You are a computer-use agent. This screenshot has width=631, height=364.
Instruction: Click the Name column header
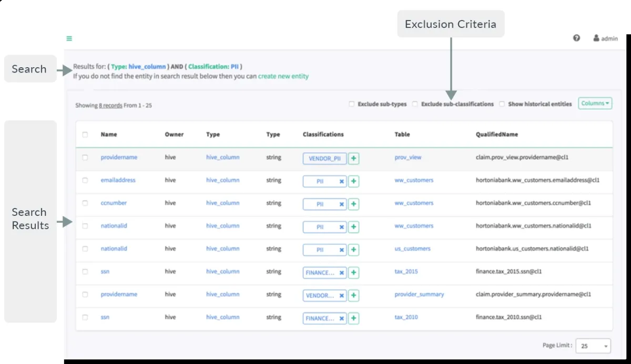tap(109, 134)
